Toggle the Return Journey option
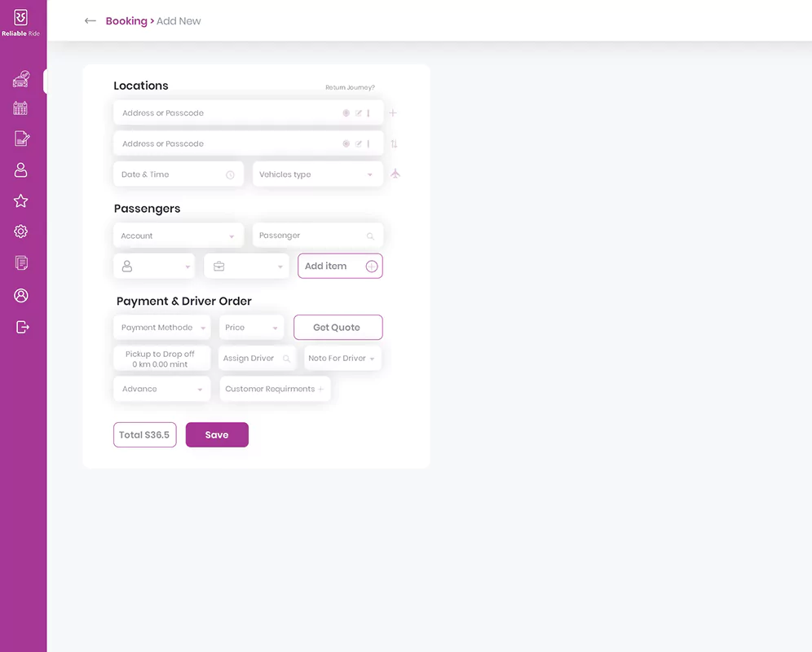 point(350,87)
